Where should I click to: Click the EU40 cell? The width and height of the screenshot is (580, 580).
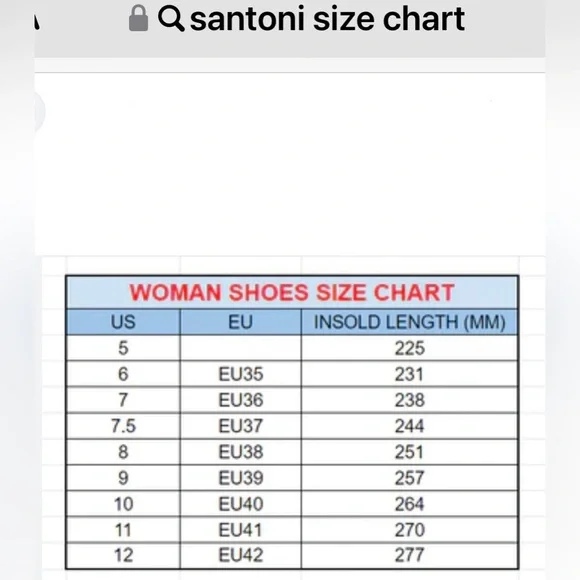(240, 504)
